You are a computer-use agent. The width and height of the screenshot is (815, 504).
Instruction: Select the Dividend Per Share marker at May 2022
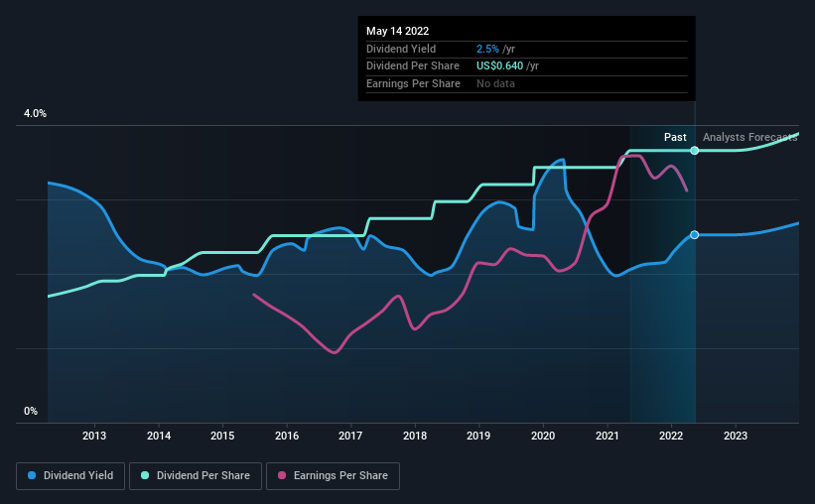(x=695, y=151)
